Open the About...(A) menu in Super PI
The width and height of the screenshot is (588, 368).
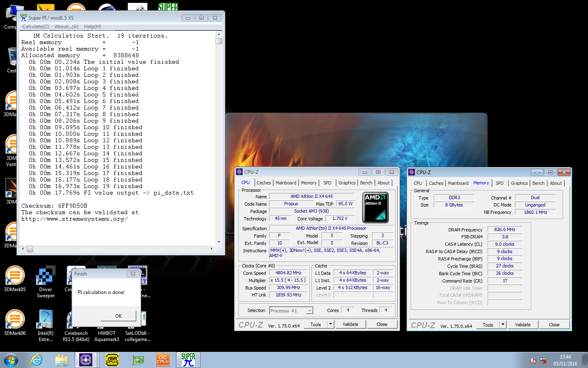pos(67,27)
